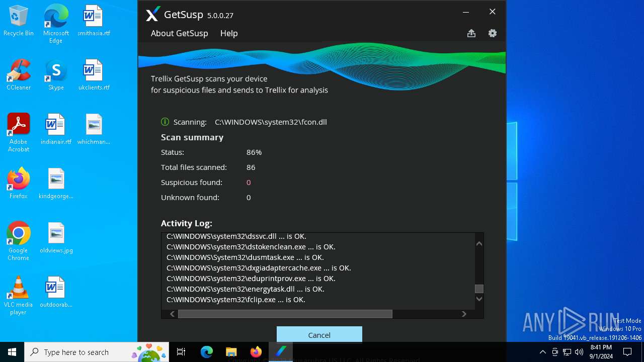This screenshot has height=362, width=644.
Task: Open Skype desktop shortcut
Action: tap(56, 75)
